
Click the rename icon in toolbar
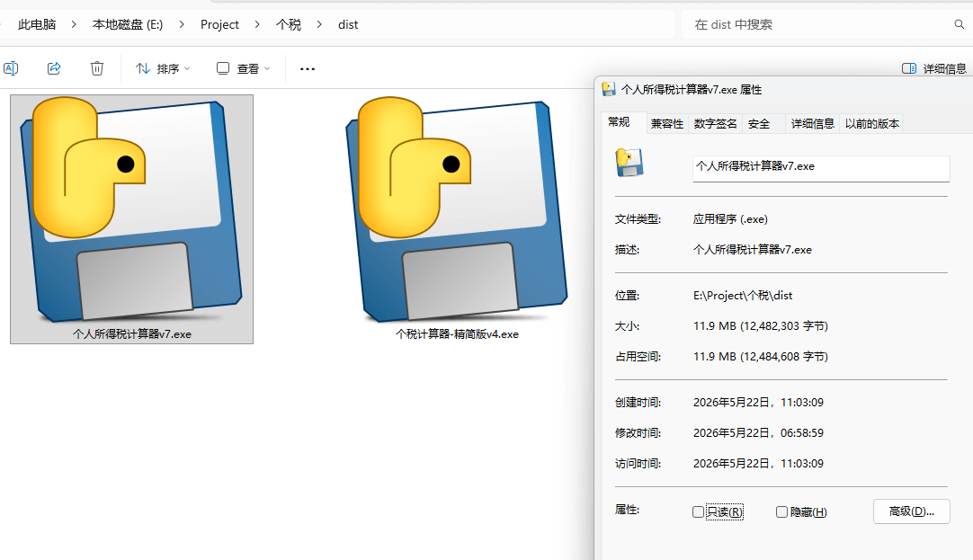click(x=11, y=68)
